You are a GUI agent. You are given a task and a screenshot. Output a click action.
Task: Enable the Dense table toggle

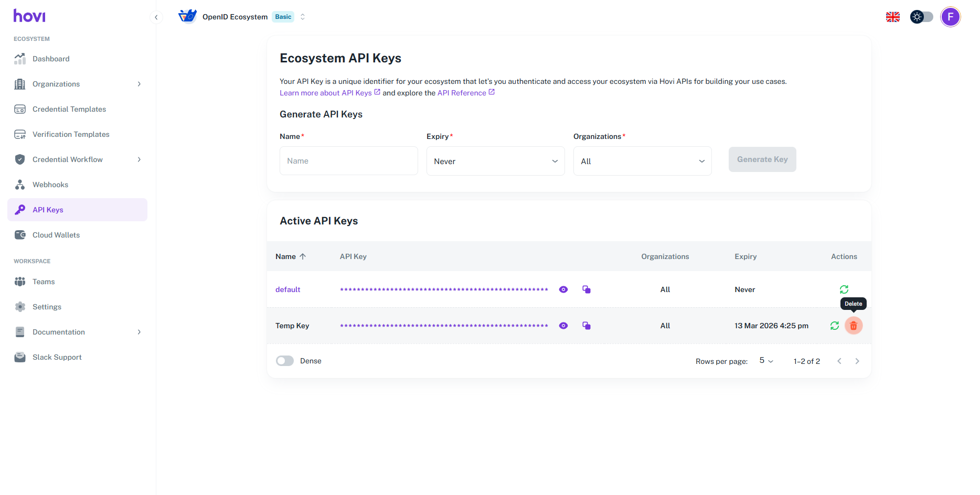(285, 361)
